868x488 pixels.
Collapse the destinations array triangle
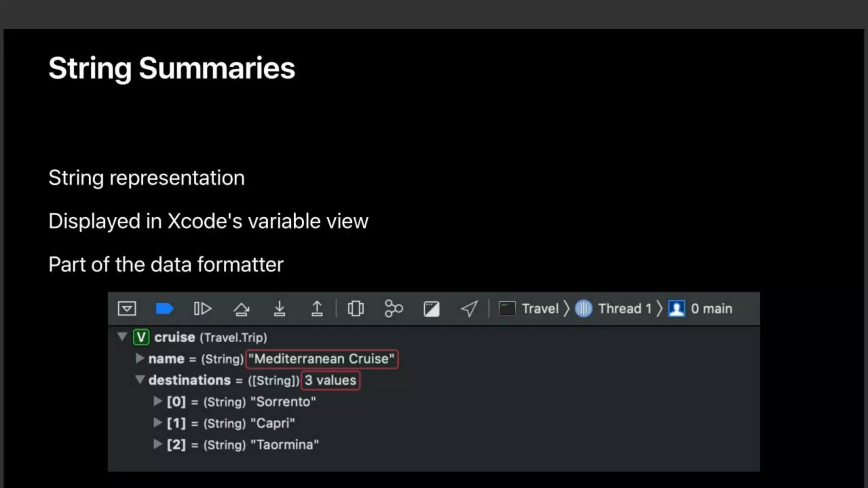[x=139, y=380]
